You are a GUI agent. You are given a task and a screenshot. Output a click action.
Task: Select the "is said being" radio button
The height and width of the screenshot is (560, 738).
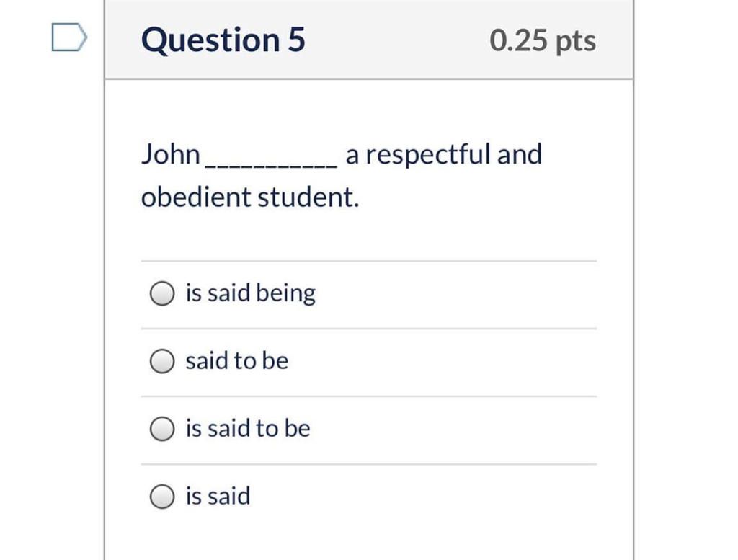(162, 293)
